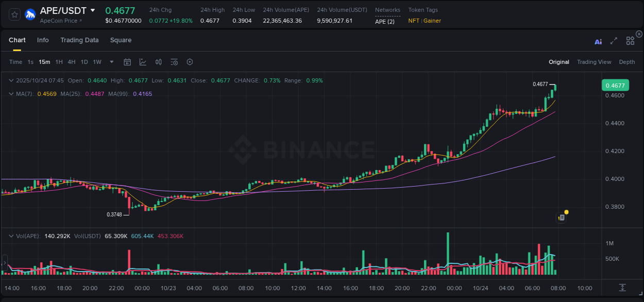Click the Ai analysis icon
The image size is (644, 302).
(598, 41)
